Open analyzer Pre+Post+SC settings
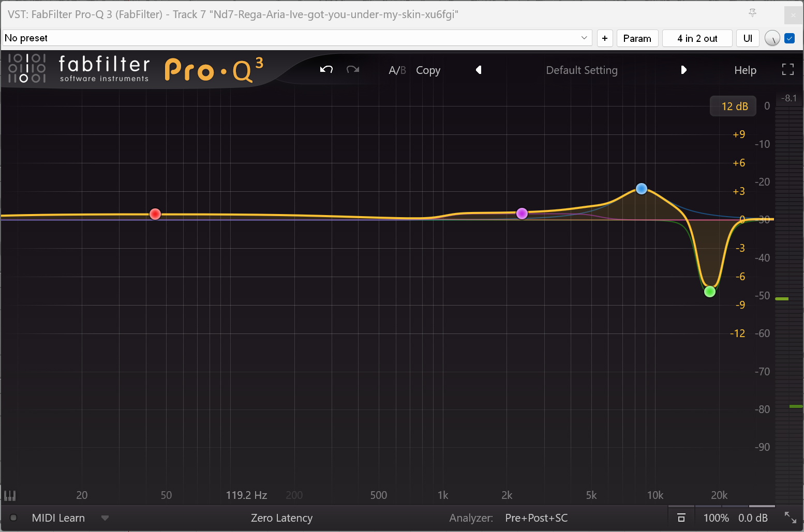This screenshot has height=532, width=804. [x=537, y=518]
